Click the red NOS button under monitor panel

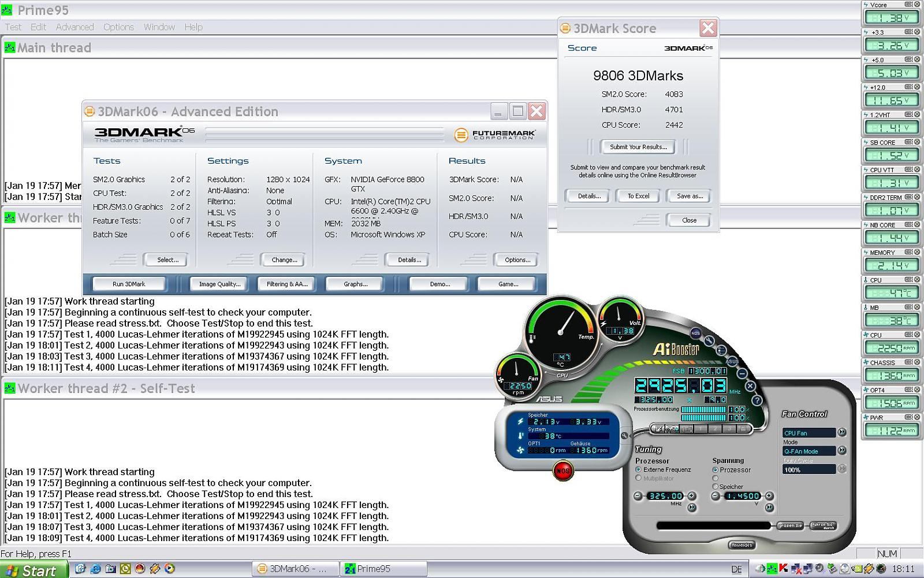pos(562,470)
